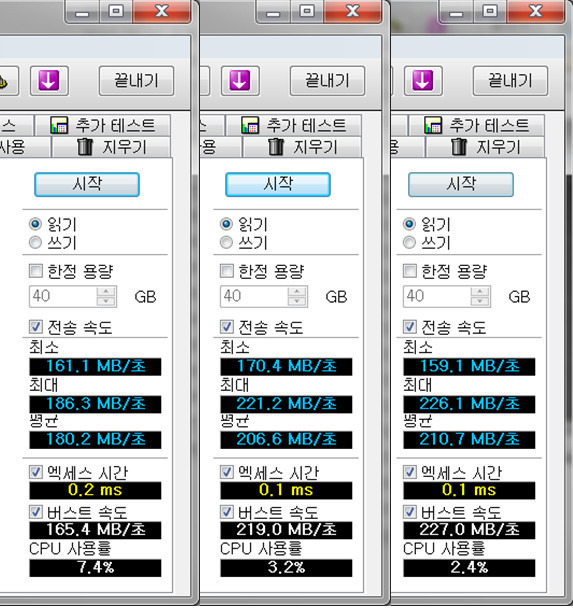Increase capacity with up stepper in middle window
This screenshot has width=573, height=609.
(297, 291)
